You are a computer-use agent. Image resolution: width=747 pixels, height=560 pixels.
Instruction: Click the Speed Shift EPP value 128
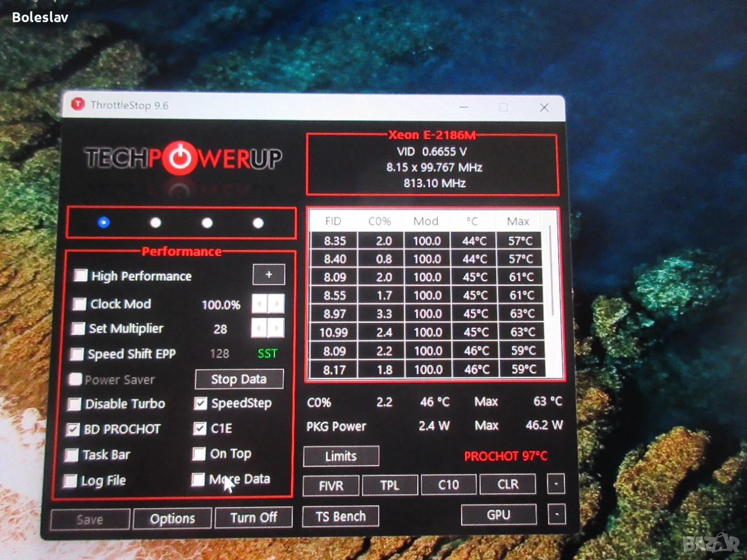[x=219, y=353]
